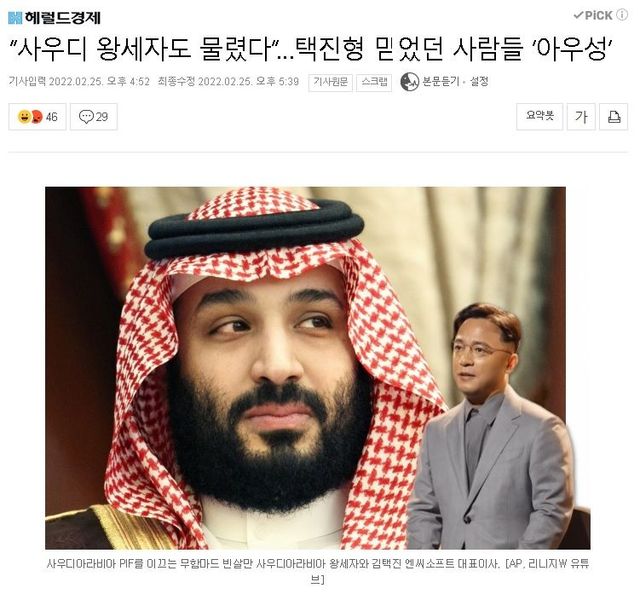Open 설정 next to 본문듣기
Screen dimensions: 640x594
(479, 82)
